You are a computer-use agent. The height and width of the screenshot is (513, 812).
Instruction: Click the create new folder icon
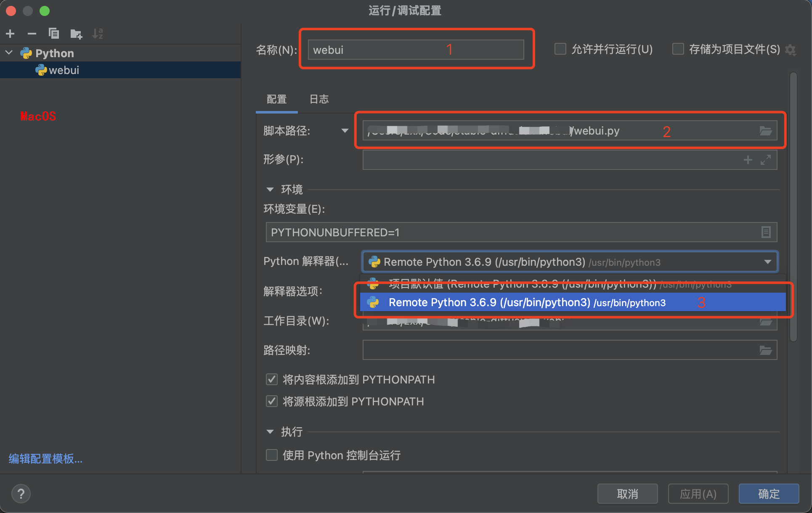[76, 34]
